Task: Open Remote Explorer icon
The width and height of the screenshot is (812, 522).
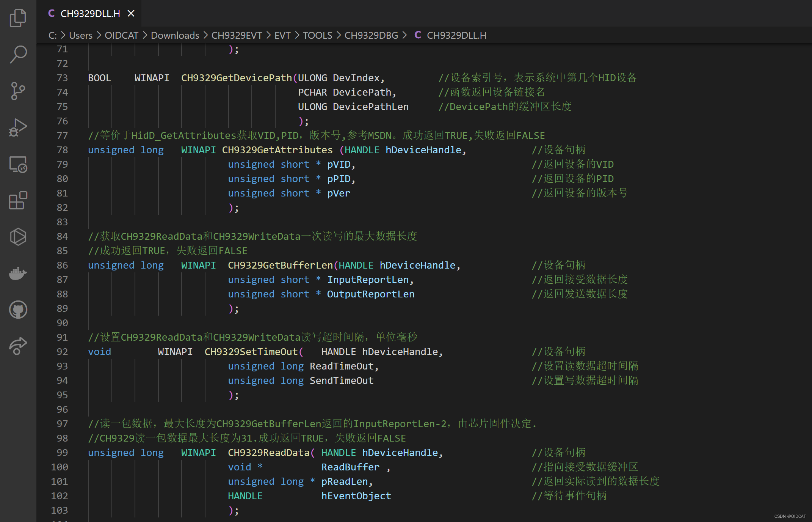Action: (x=18, y=164)
